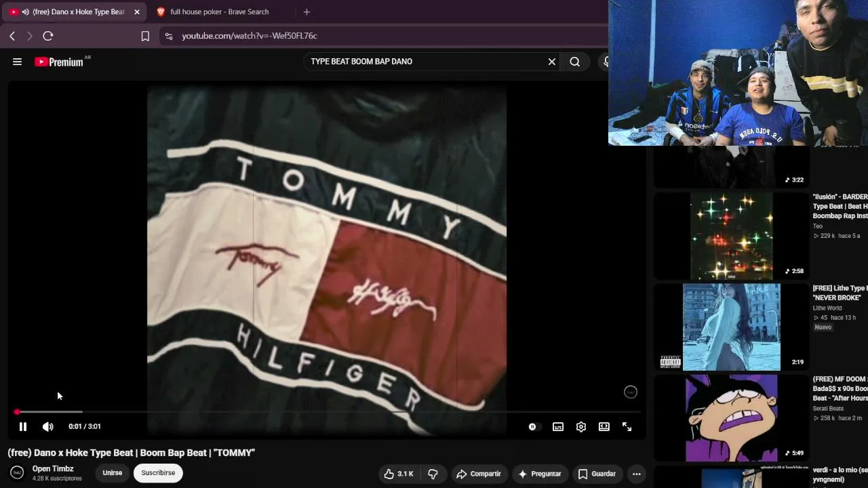Open the three-dot more actions menu

pyautogui.click(x=637, y=474)
